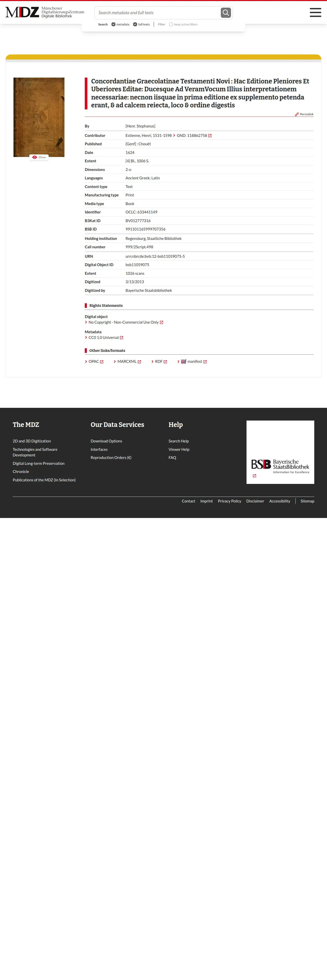This screenshot has height=980, width=327.
Task: Open GND external link icon
Action: pyautogui.click(x=210, y=136)
